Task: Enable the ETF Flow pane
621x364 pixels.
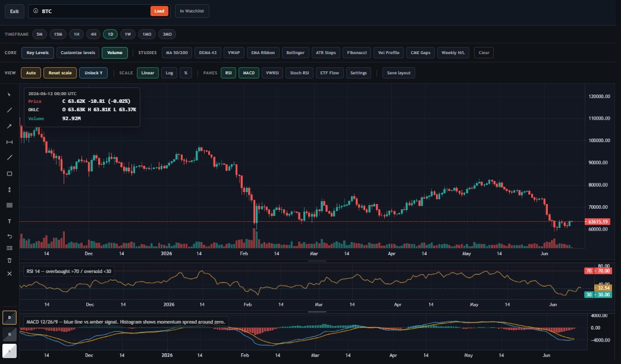Action: click(x=330, y=73)
